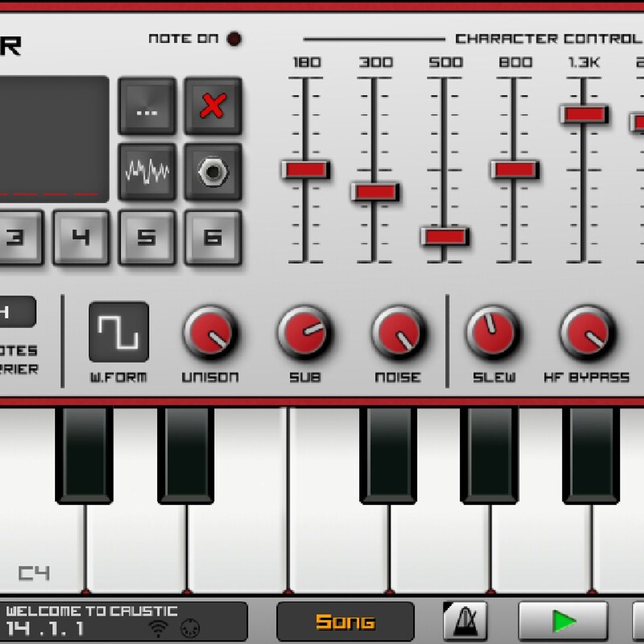The image size is (644, 644).
Task: Select slot button 4
Action: tap(81, 238)
